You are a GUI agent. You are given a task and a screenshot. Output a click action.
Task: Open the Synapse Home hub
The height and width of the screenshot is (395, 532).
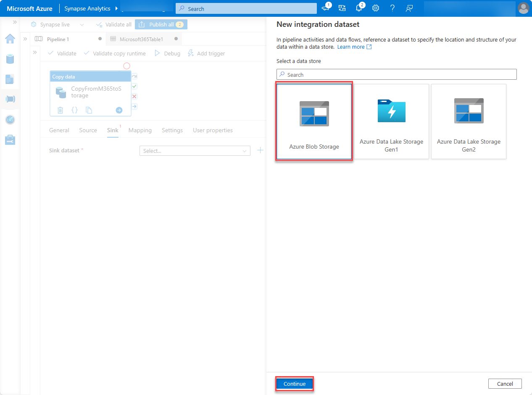pyautogui.click(x=10, y=39)
